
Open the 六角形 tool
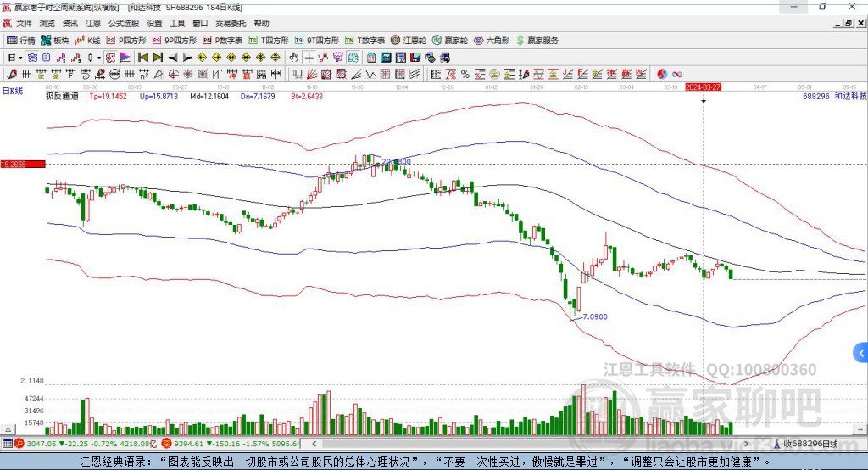(492, 41)
